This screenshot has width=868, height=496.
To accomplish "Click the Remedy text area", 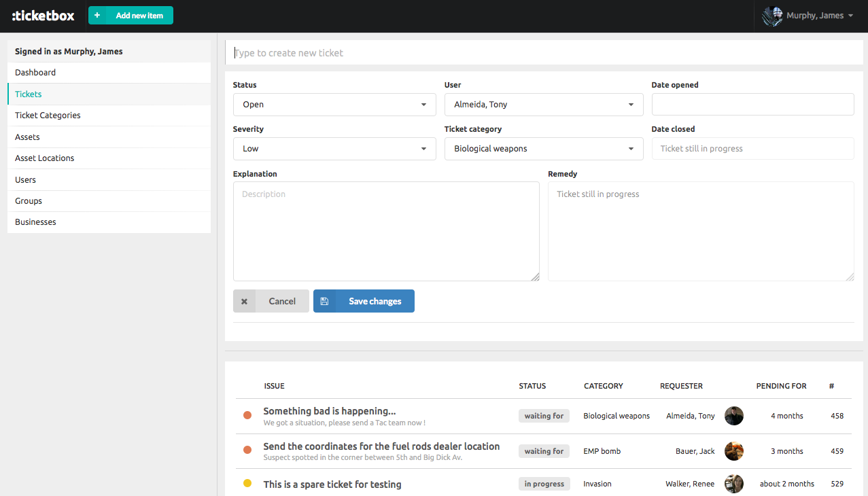I will pos(701,231).
